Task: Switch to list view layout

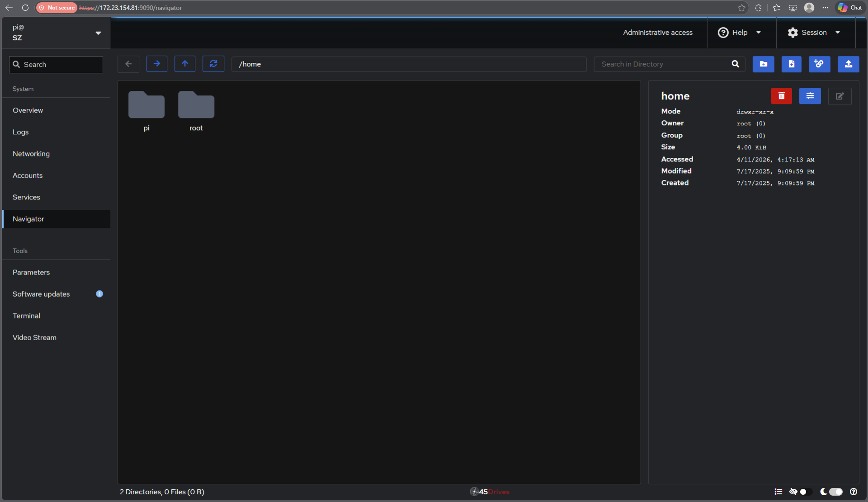Action: [778, 492]
